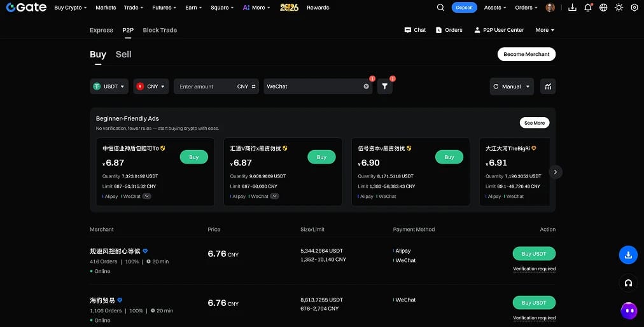This screenshot has width=644, height=327.
Task: Open the language globe icon
Action: 603,8
